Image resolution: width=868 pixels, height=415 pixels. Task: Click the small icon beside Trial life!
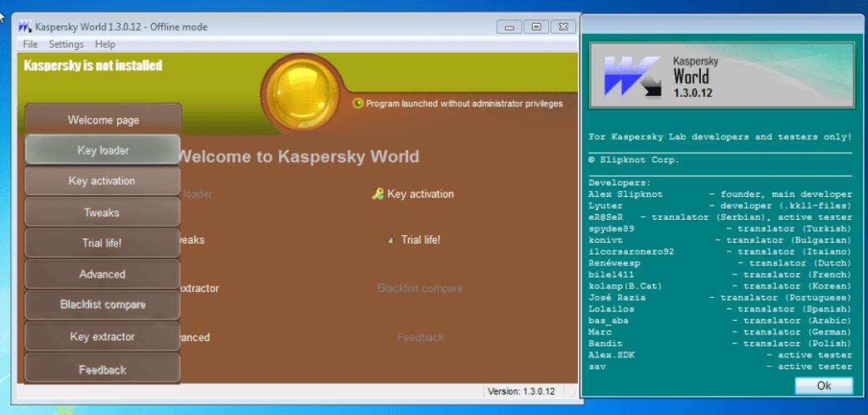pos(391,240)
